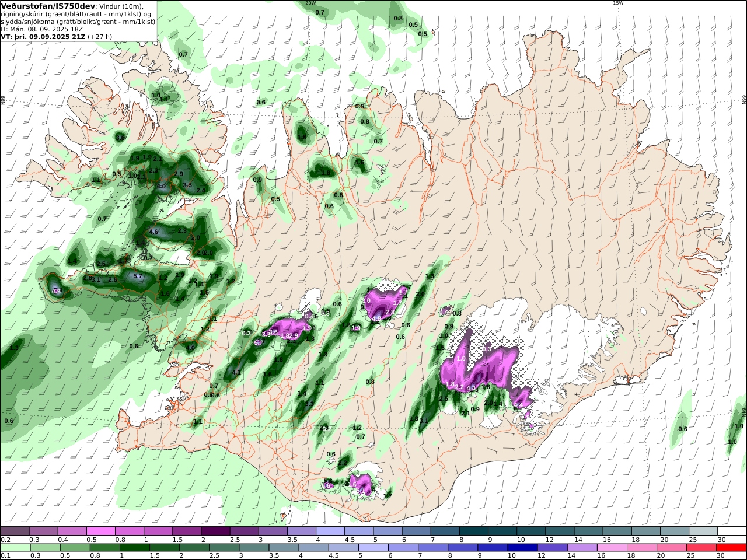Image resolution: width=747 pixels, height=560 pixels.
Task: Click the white snow legend swatch between 25 and 30
Action: pyautogui.click(x=703, y=531)
